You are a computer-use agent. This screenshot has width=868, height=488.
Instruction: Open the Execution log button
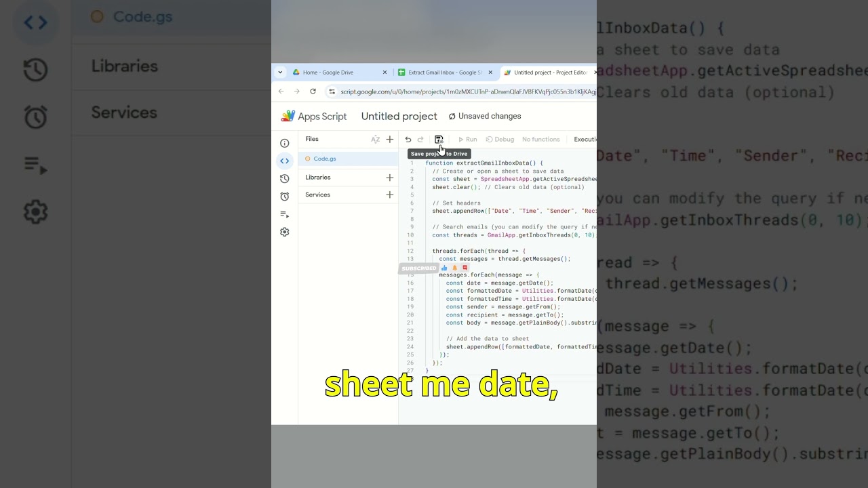click(585, 140)
